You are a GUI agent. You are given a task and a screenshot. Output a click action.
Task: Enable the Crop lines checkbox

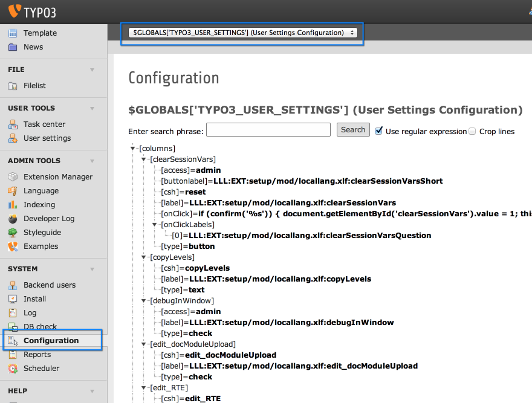[x=473, y=131]
